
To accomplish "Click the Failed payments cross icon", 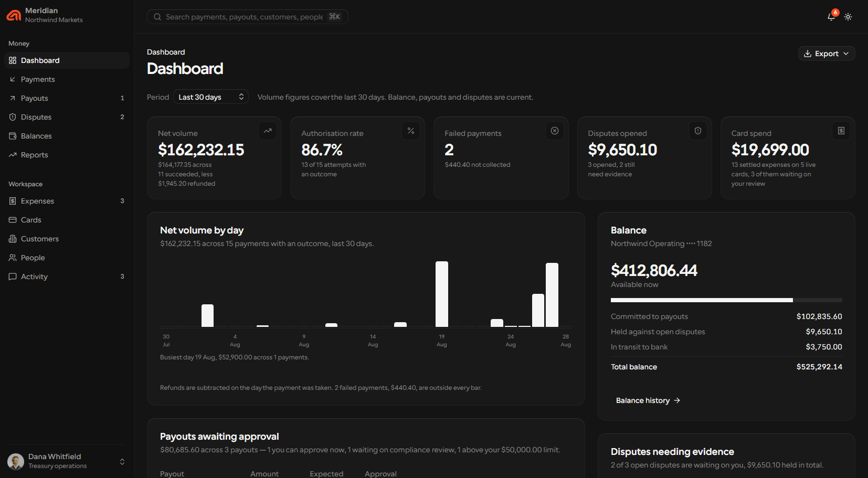I will point(555,131).
